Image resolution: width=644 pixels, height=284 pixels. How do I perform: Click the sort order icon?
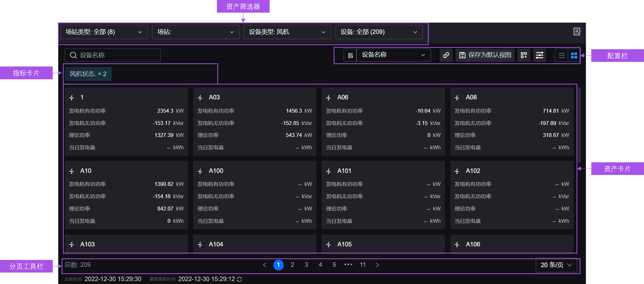(350, 55)
